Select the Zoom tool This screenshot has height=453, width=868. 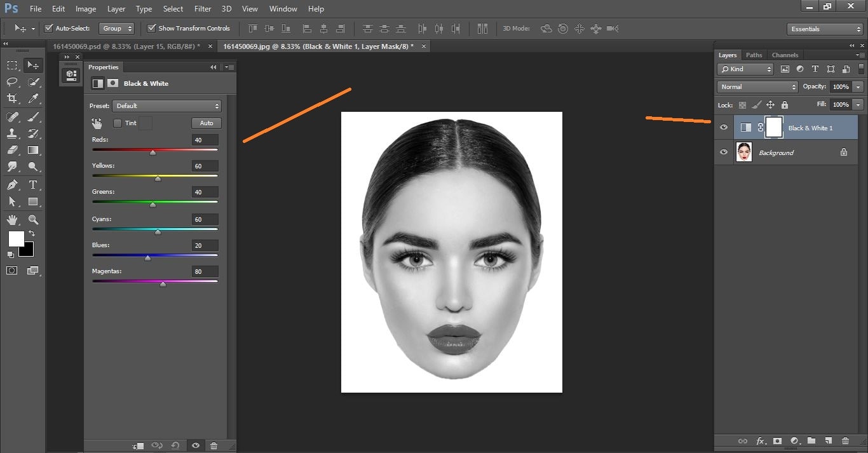[x=33, y=219]
